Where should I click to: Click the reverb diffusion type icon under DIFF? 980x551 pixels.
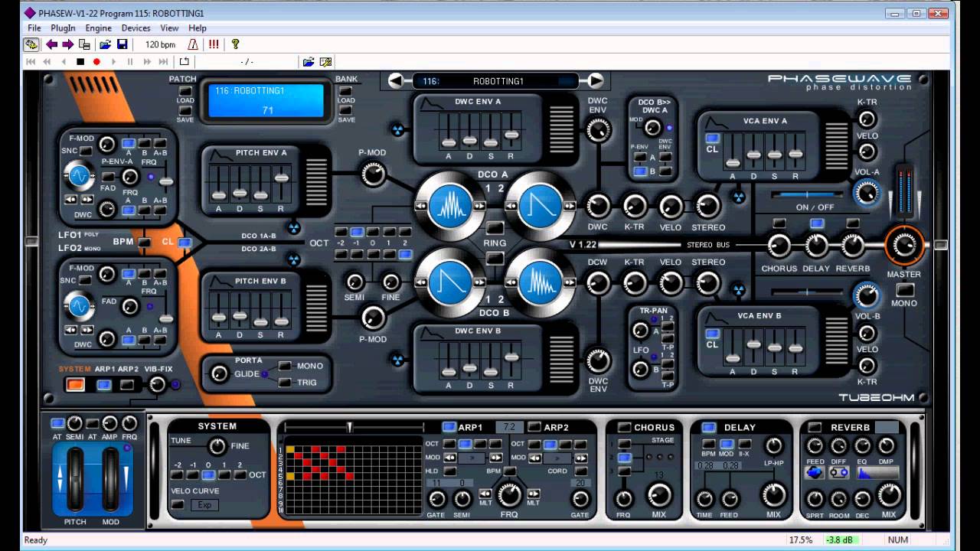(839, 473)
